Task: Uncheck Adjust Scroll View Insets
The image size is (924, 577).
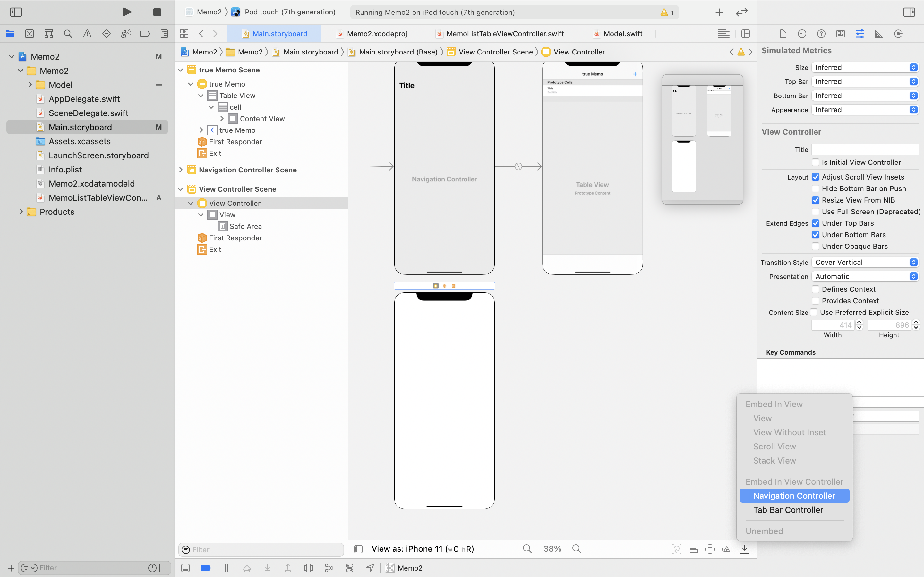Action: click(x=816, y=177)
